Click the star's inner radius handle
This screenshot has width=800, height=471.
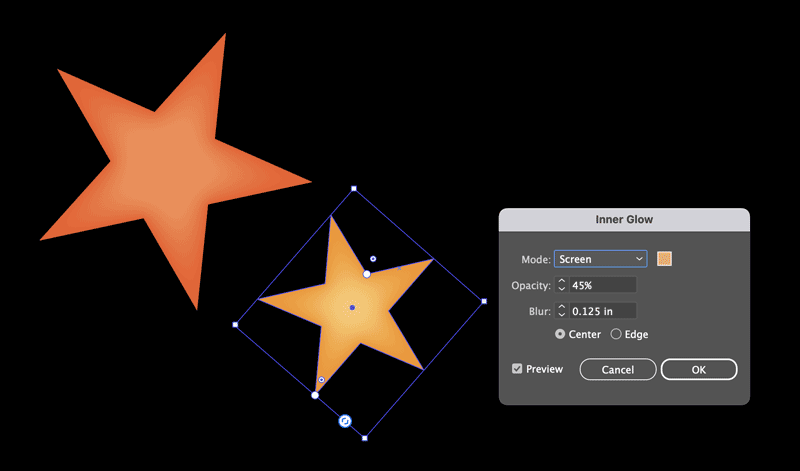coord(367,274)
